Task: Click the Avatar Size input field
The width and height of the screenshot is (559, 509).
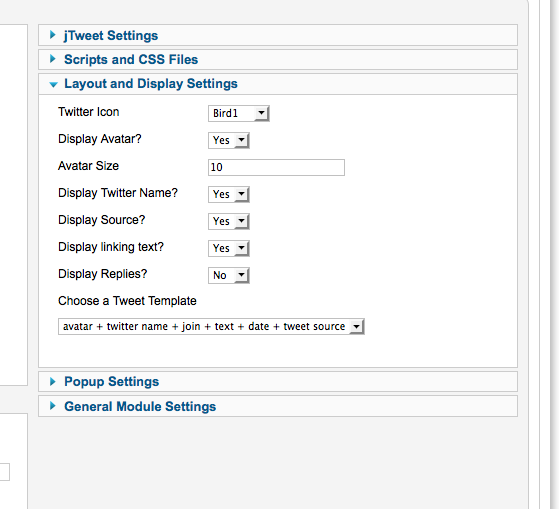Action: [x=276, y=167]
